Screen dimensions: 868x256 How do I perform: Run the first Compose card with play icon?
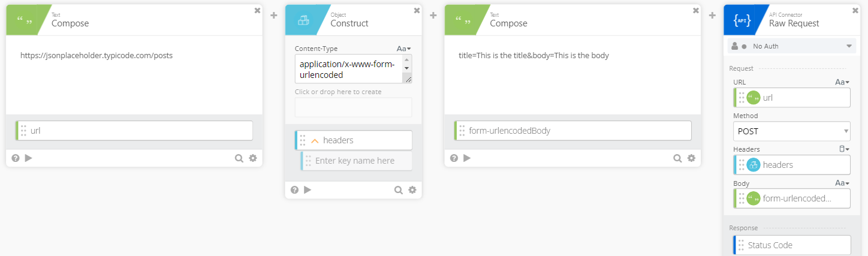29,158
